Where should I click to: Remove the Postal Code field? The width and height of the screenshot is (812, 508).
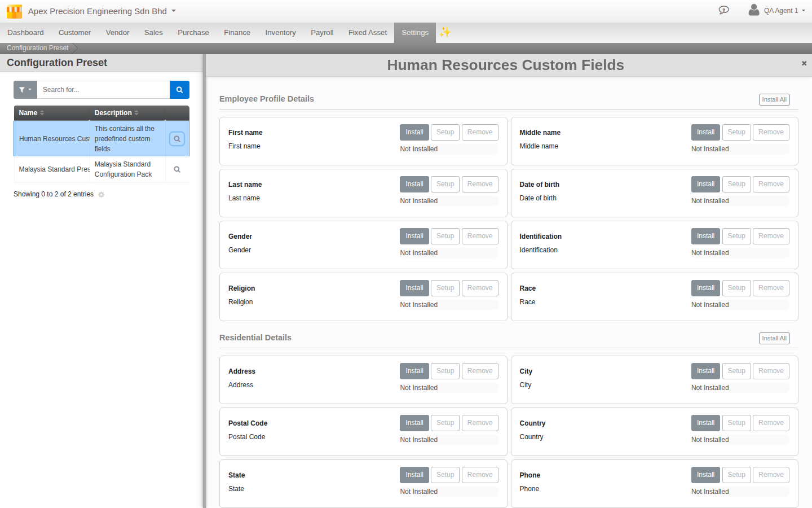(480, 423)
